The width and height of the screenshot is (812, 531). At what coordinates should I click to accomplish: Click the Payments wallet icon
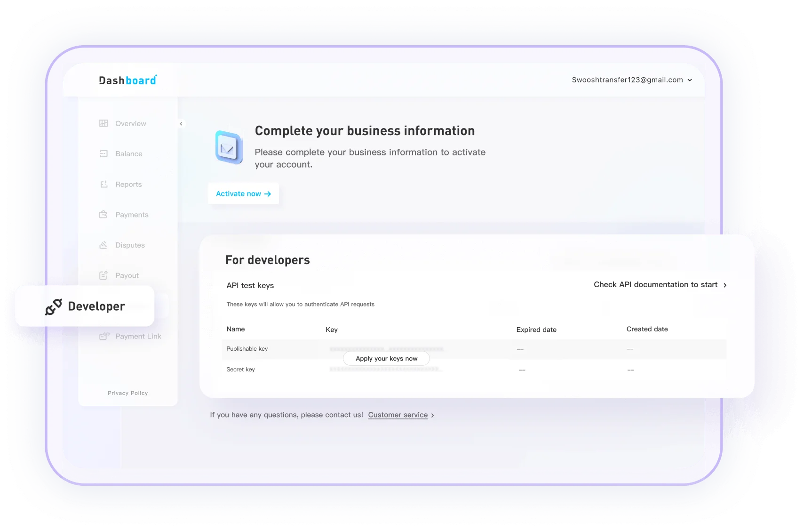pos(103,215)
